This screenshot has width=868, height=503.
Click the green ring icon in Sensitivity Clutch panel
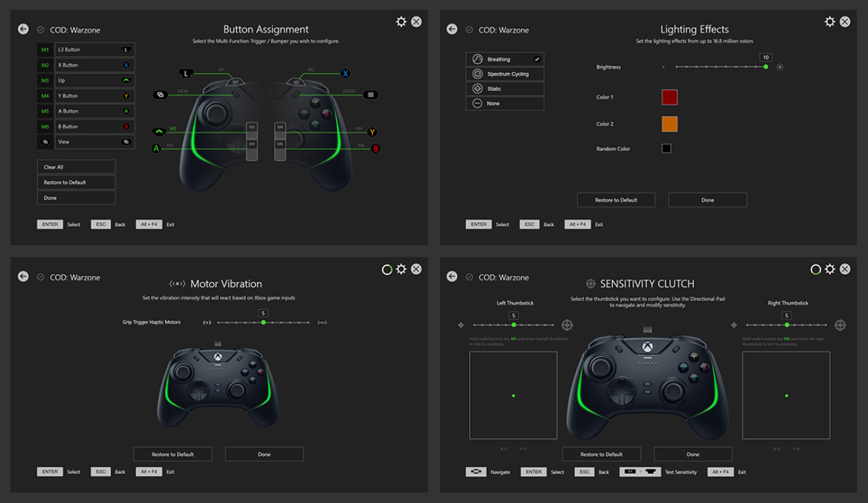[x=816, y=269]
